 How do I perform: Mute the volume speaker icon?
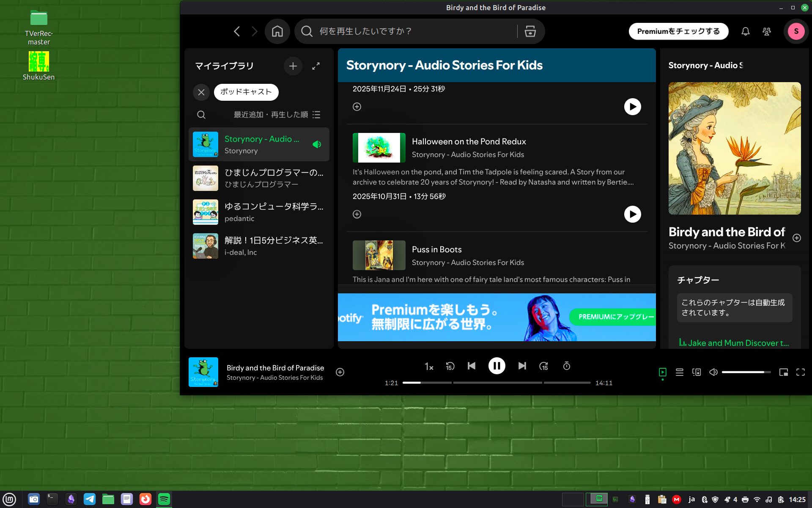pyautogui.click(x=713, y=372)
